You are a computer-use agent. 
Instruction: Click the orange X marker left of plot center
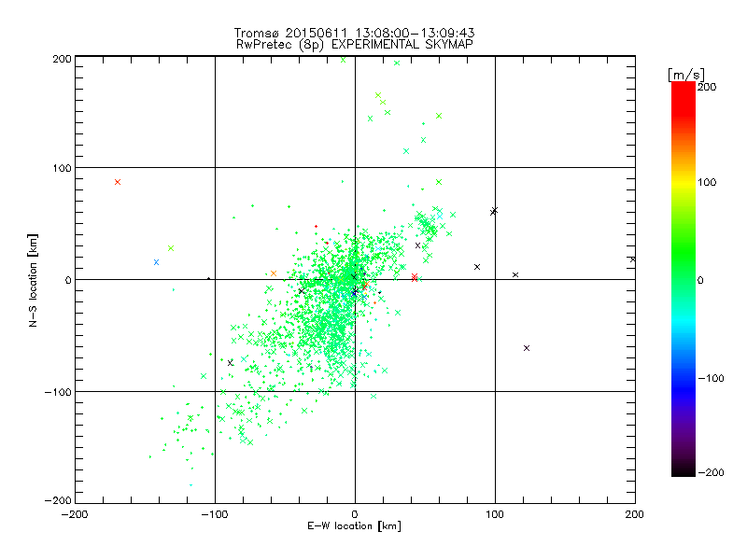pyautogui.click(x=274, y=273)
